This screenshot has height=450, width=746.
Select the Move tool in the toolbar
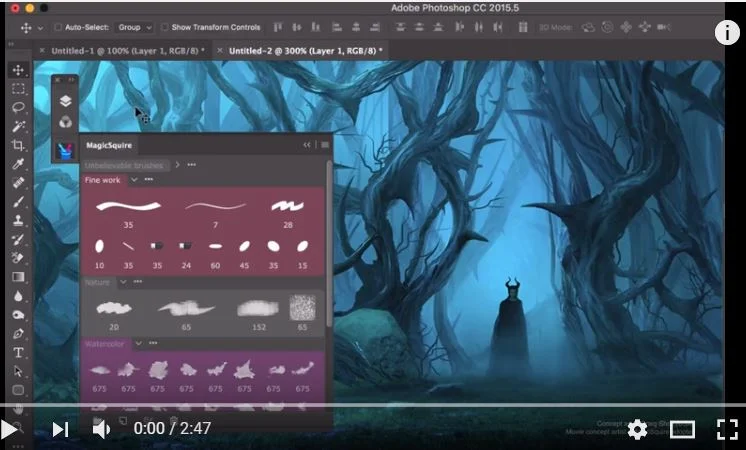(x=18, y=70)
